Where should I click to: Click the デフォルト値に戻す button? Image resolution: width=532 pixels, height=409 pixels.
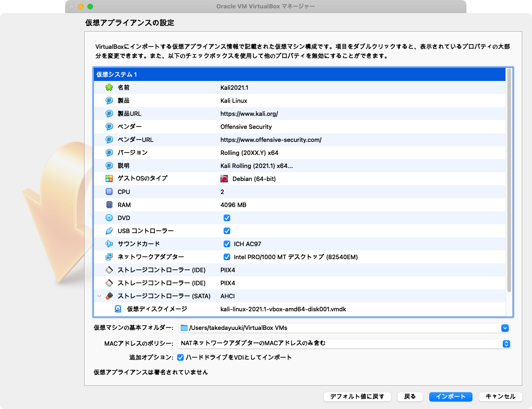[357, 396]
